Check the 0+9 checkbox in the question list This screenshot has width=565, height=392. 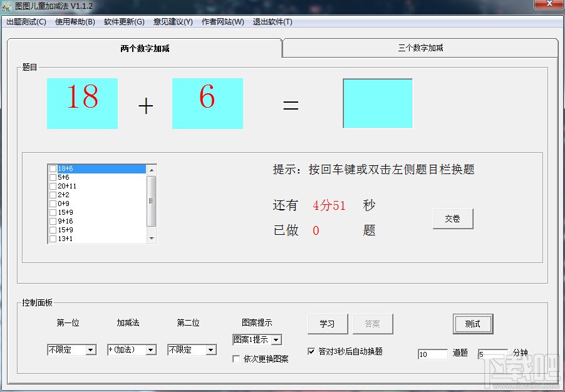tap(53, 204)
